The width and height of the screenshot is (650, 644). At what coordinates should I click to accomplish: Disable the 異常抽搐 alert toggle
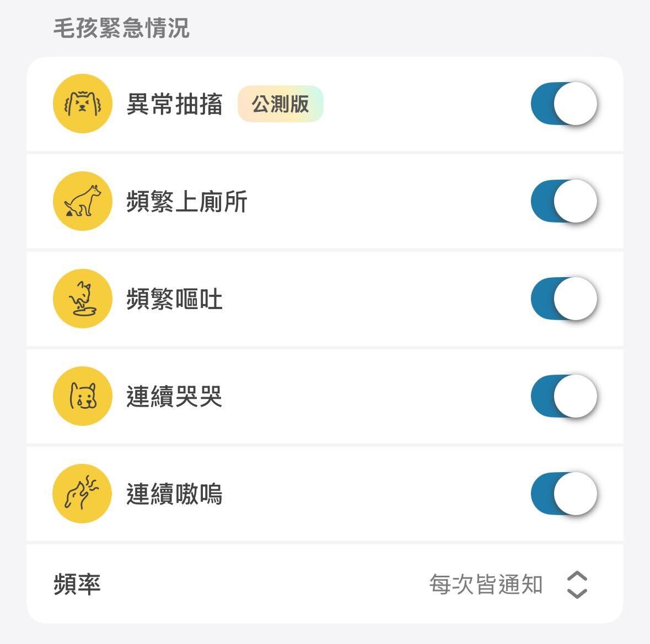point(563,104)
